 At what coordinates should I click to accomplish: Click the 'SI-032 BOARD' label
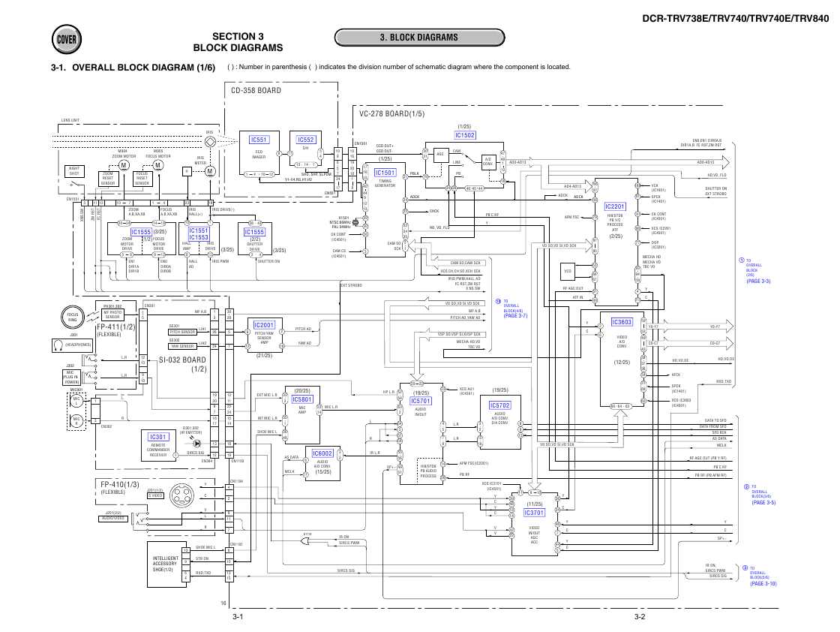(182, 360)
